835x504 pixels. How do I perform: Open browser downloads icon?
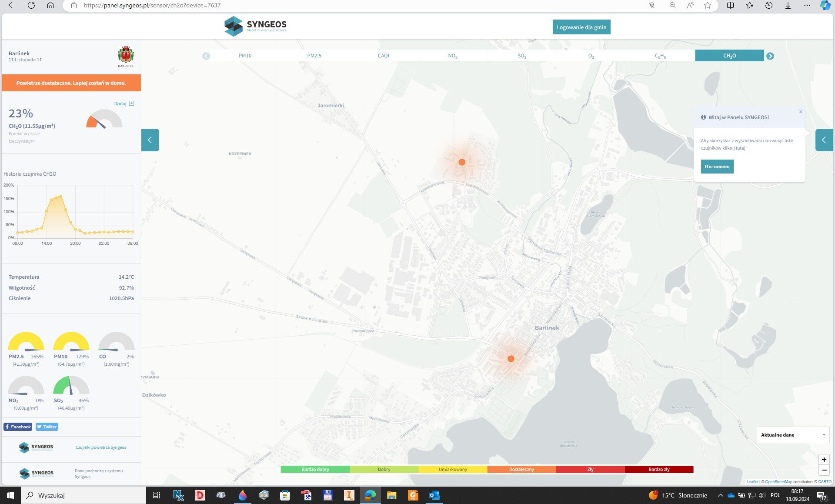pos(788,5)
